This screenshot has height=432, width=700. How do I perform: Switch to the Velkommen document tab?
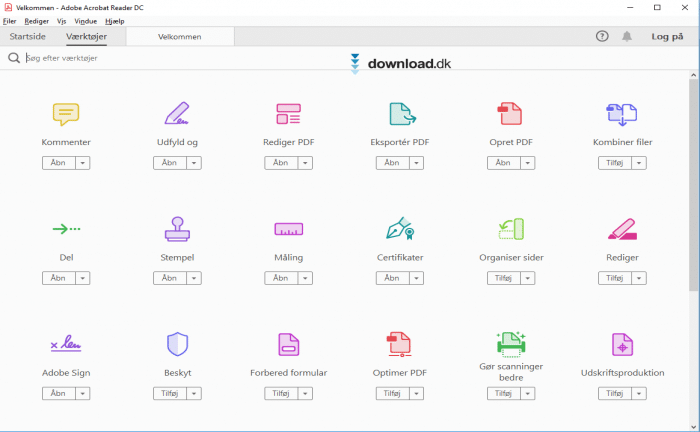point(180,37)
